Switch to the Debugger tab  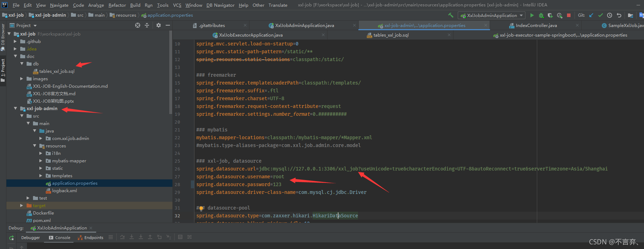[31, 238]
